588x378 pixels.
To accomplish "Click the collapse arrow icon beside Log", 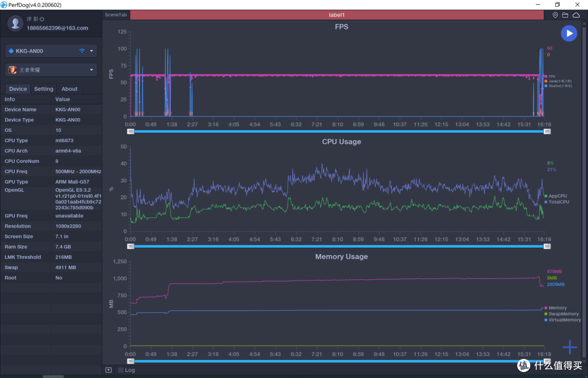I will [108, 370].
